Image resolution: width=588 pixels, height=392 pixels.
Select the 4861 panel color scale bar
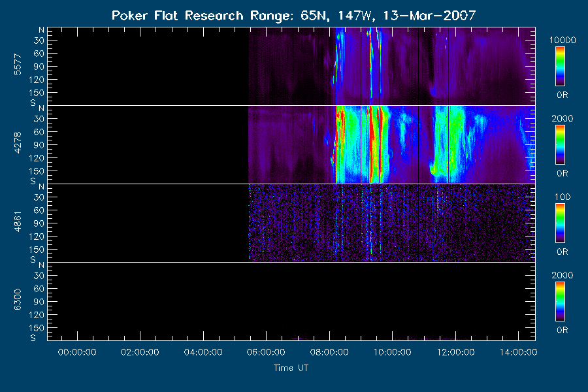coord(561,223)
